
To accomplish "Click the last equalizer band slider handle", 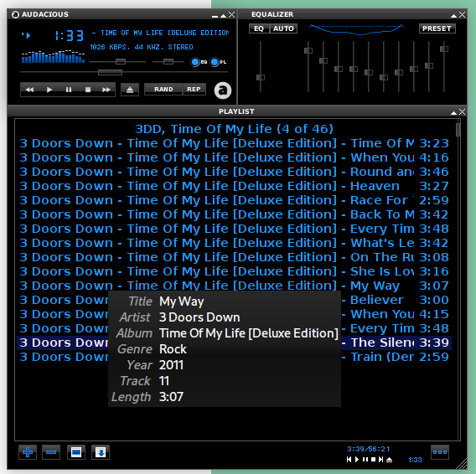I will click(x=444, y=49).
